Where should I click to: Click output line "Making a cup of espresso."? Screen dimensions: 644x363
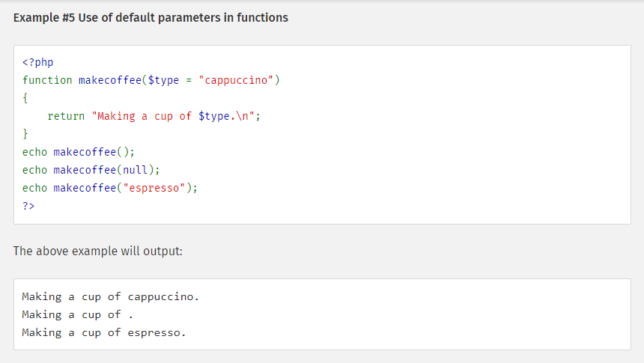pyautogui.click(x=104, y=332)
